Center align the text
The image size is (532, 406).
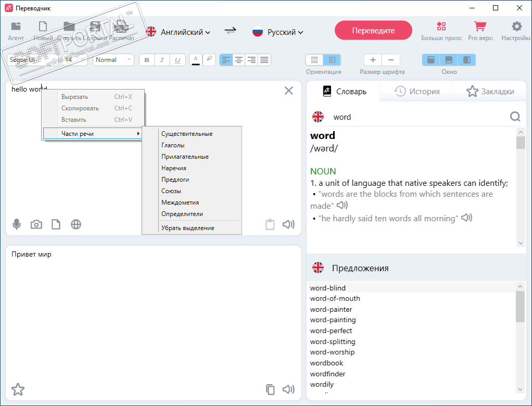click(239, 60)
